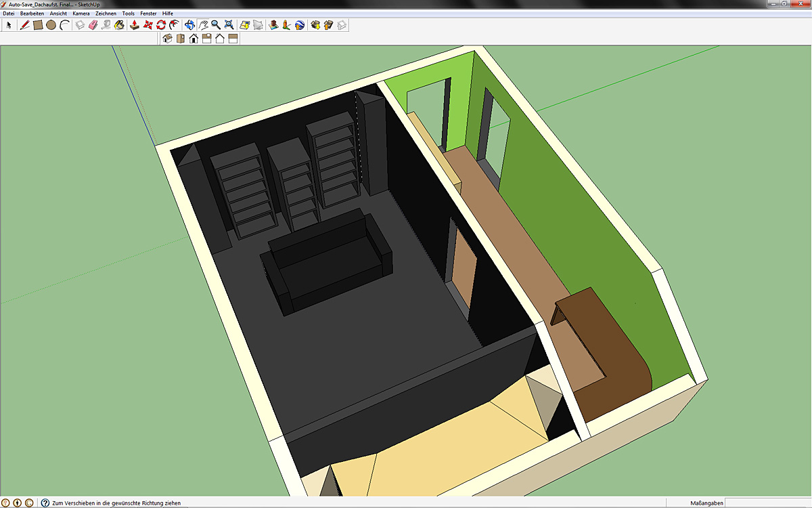This screenshot has height=508, width=812.
Task: Activate the Orbit camera tool
Action: pyautogui.click(x=189, y=25)
